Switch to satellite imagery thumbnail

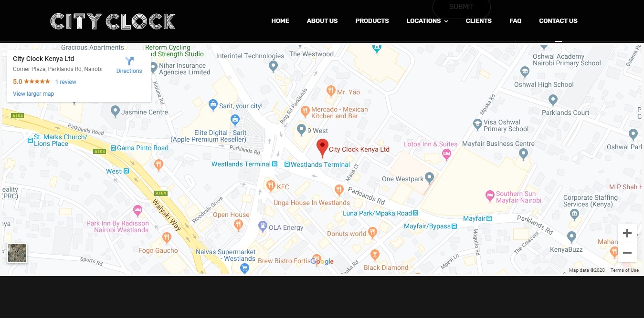click(x=17, y=253)
